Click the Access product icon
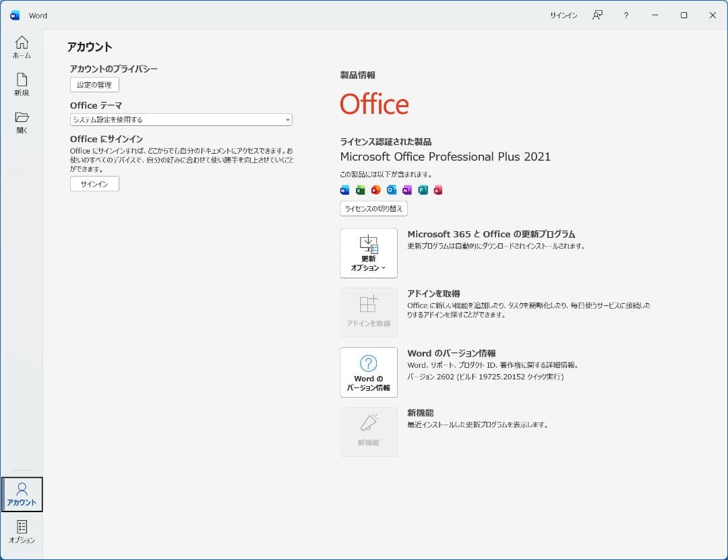Screen dimensions: 728x560 point(438,190)
